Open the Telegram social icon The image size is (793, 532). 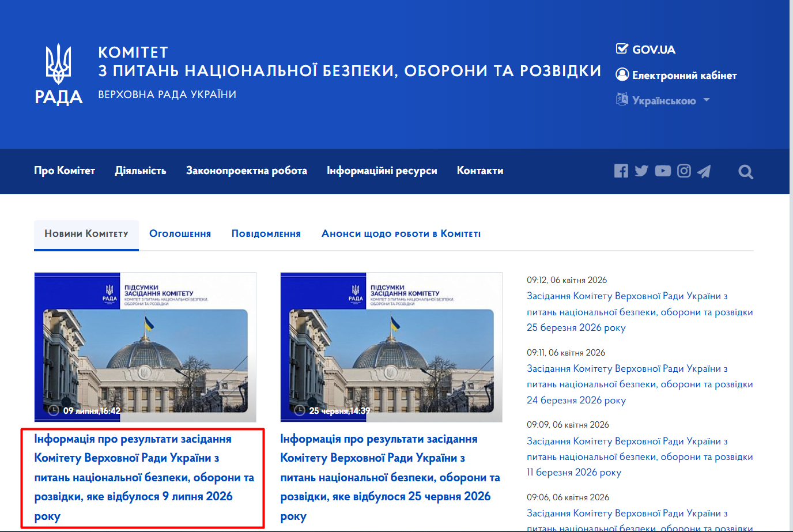click(x=704, y=171)
